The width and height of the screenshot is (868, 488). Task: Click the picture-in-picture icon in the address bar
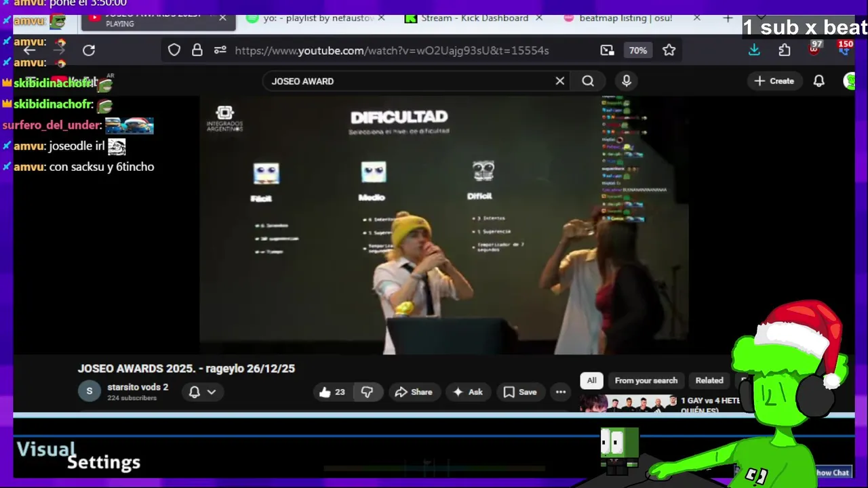coord(607,50)
